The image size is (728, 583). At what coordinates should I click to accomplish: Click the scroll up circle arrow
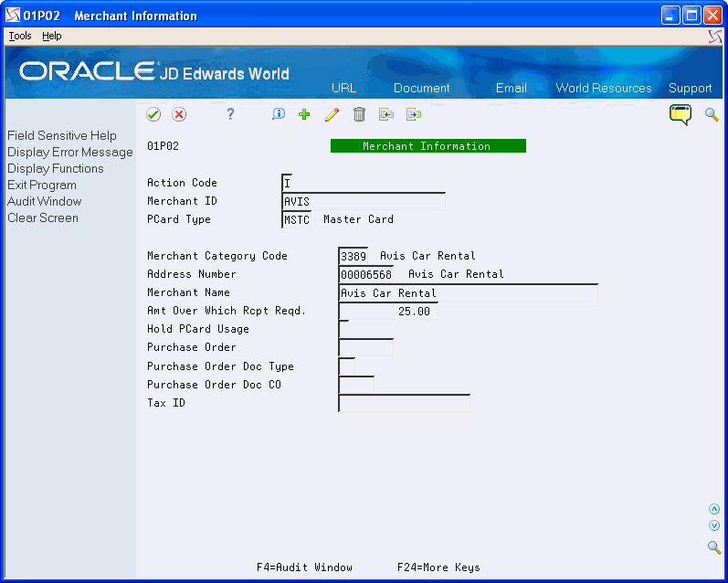point(714,509)
